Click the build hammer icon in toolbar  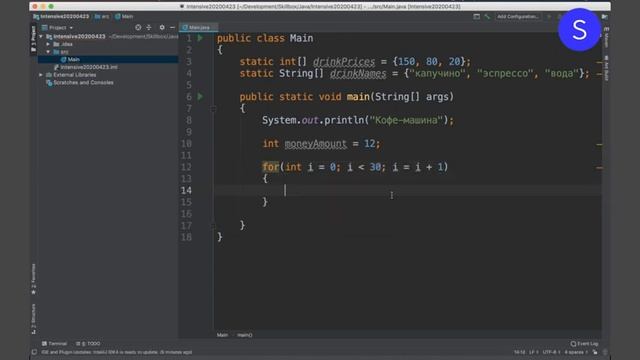pos(487,17)
